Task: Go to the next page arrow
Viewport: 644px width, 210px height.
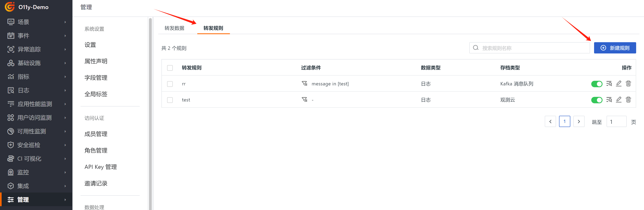Action: [x=579, y=122]
